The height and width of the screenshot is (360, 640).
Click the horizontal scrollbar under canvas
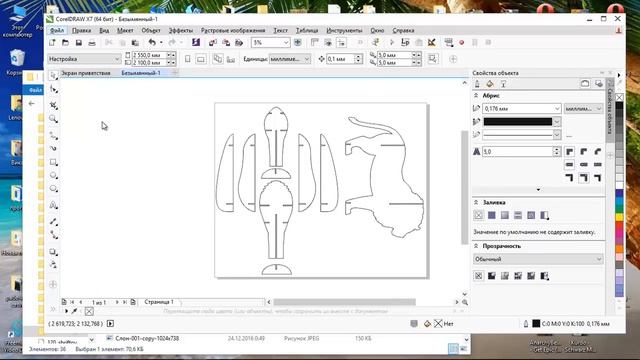344,302
